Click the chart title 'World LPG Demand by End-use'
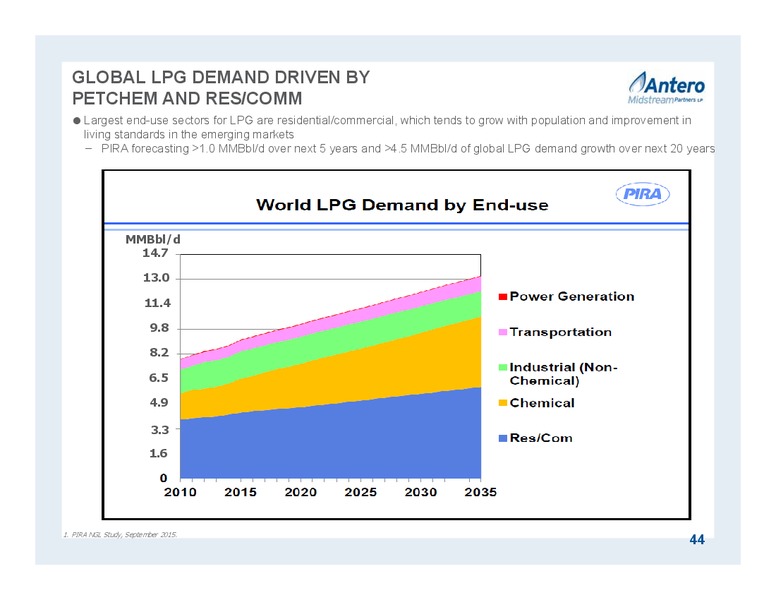 point(402,205)
